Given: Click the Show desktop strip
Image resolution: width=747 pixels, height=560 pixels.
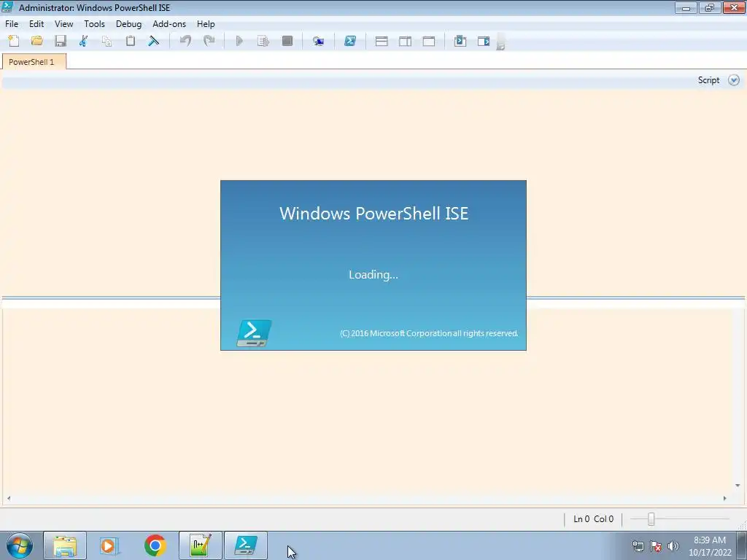Looking at the screenshot, I should click(x=742, y=545).
